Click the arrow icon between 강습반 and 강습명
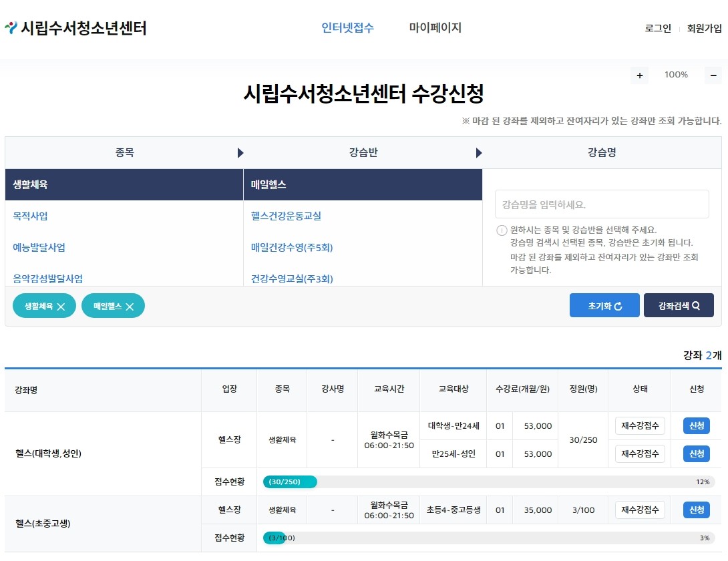Viewport: 728px width, 561px height. click(478, 152)
